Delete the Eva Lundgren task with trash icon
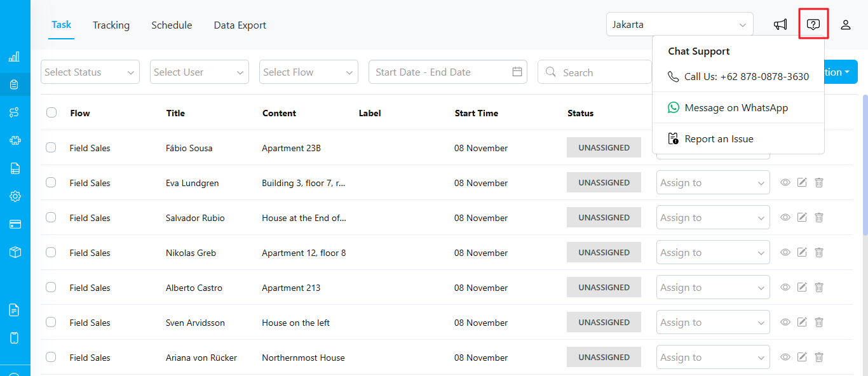868x376 pixels. (819, 183)
